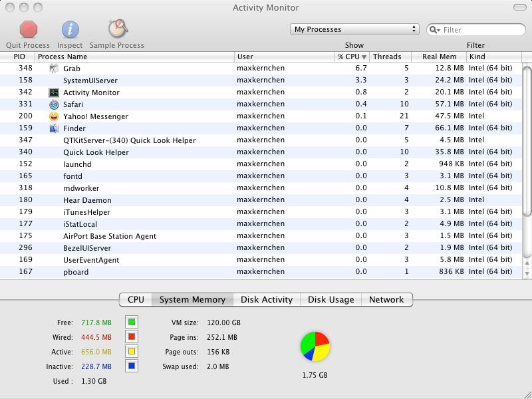Select the Quick Look Helper row with PID 340

pyautogui.click(x=261, y=152)
